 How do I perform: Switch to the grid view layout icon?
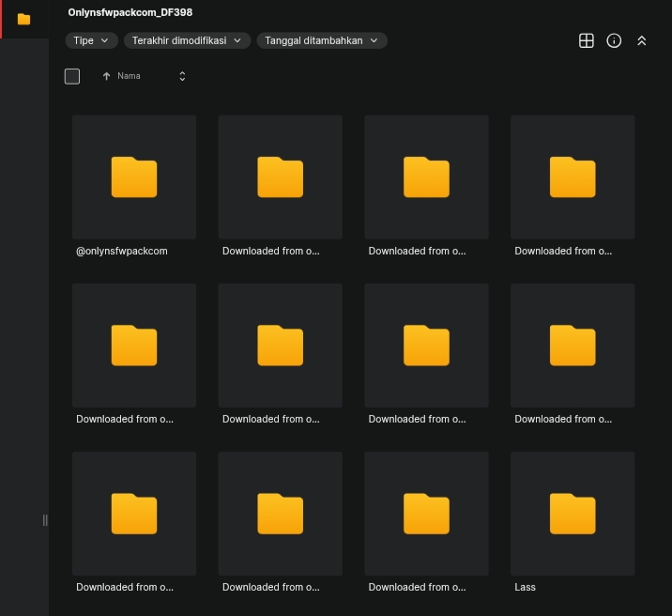(587, 40)
